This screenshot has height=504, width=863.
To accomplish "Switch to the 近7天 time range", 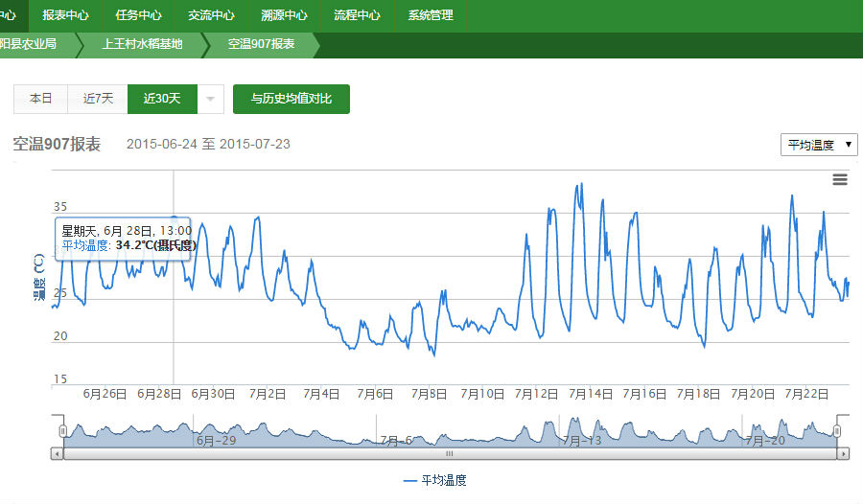I will (x=98, y=99).
